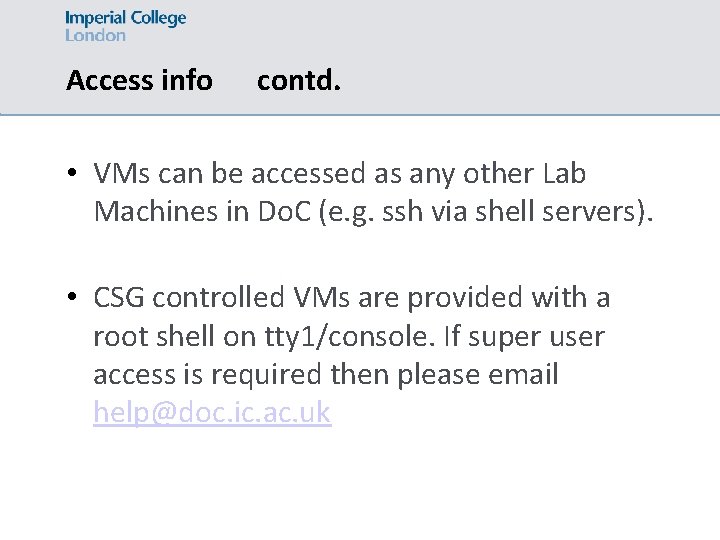The image size is (720, 540).
Task: Click the blue divider line under header
Action: click(360, 115)
